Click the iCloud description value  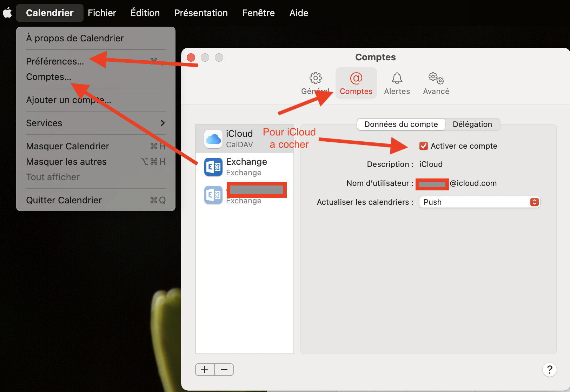point(431,164)
